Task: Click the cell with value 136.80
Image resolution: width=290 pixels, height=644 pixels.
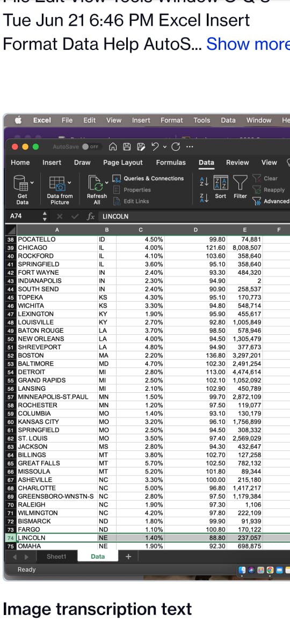Action: (197, 355)
